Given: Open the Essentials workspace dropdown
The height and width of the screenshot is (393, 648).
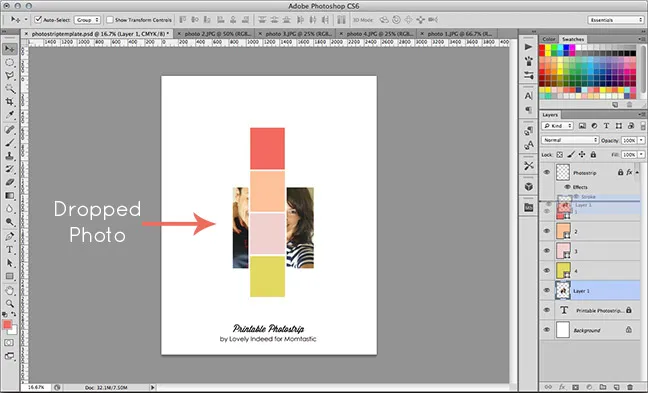Looking at the screenshot, I should 615,20.
